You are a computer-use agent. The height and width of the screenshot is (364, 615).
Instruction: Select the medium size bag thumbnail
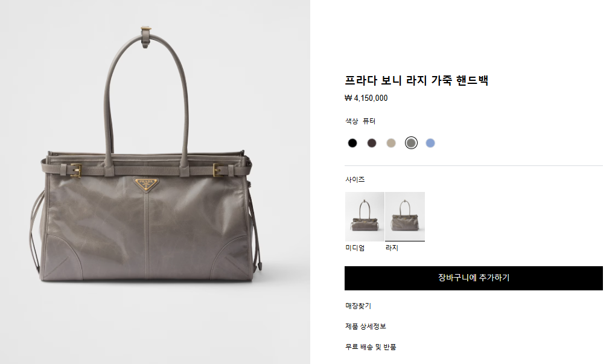tap(365, 217)
